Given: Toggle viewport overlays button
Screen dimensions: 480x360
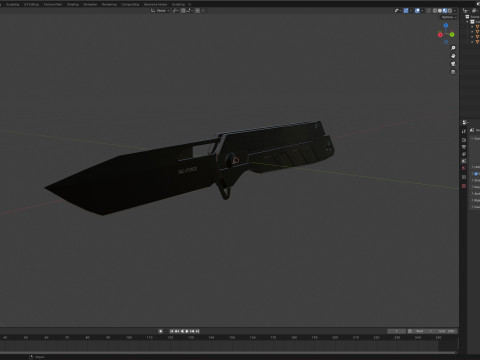Looking at the screenshot, I should (417, 11).
